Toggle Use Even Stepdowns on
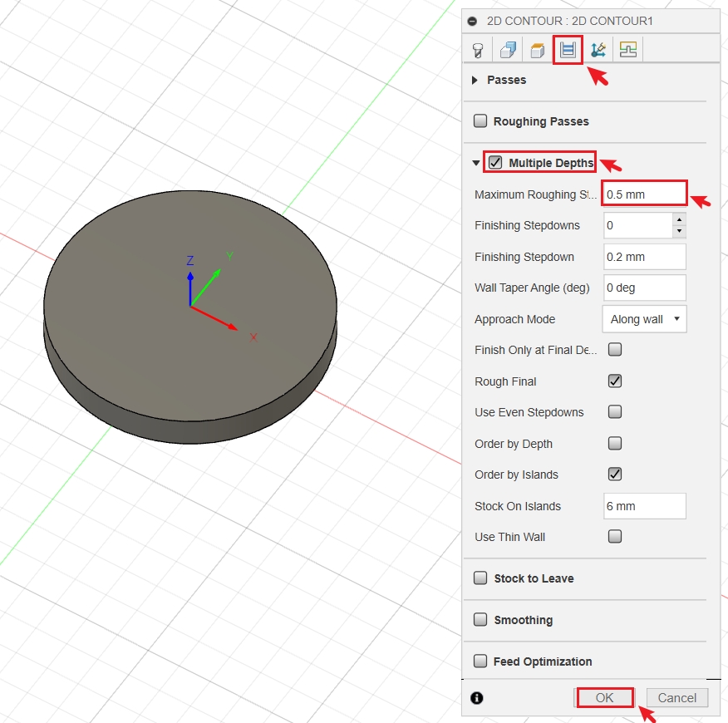This screenshot has width=728, height=723. coord(615,412)
